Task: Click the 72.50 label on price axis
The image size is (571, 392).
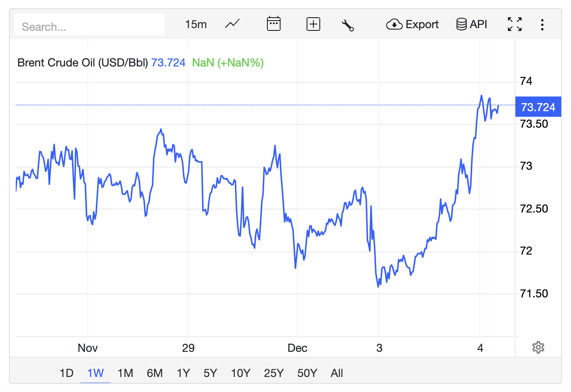Action: coord(534,209)
